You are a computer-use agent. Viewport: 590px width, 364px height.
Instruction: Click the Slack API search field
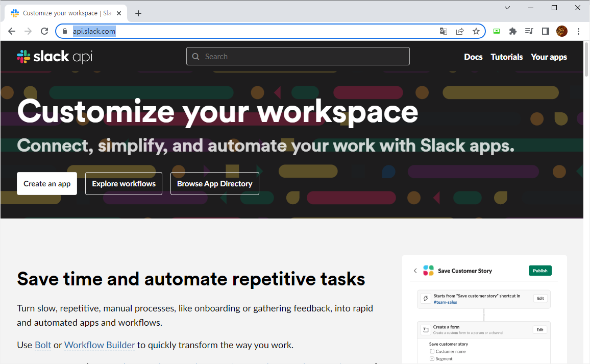click(x=298, y=56)
